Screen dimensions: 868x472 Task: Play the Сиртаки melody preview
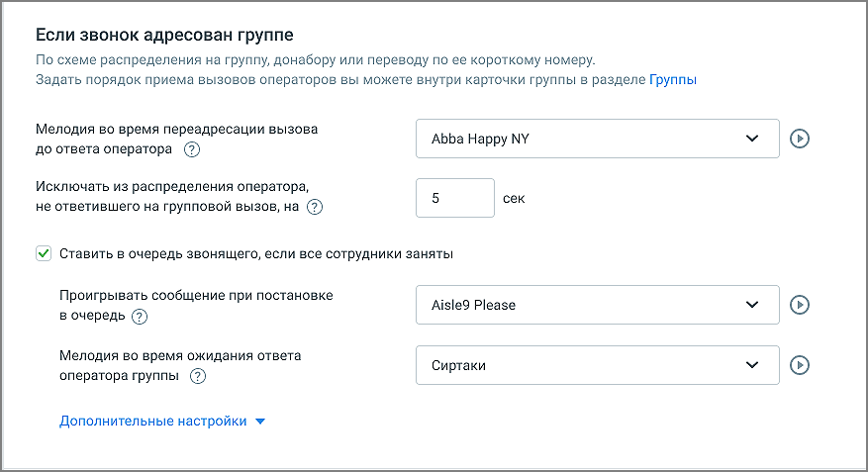pyautogui.click(x=800, y=365)
